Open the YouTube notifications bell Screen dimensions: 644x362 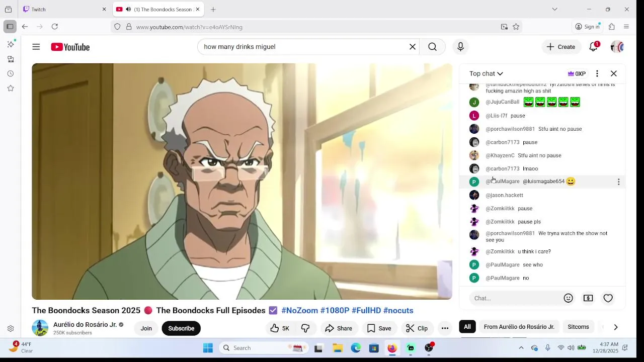(594, 47)
